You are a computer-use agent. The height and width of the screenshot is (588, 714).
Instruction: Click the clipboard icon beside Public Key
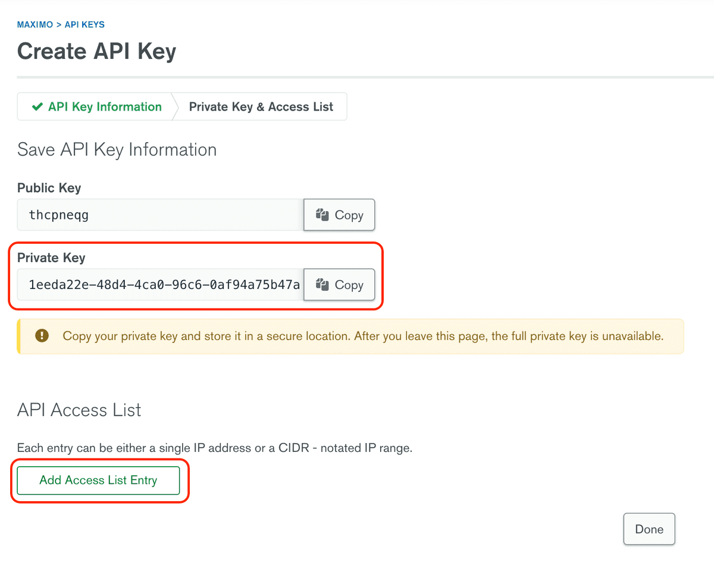coord(322,215)
